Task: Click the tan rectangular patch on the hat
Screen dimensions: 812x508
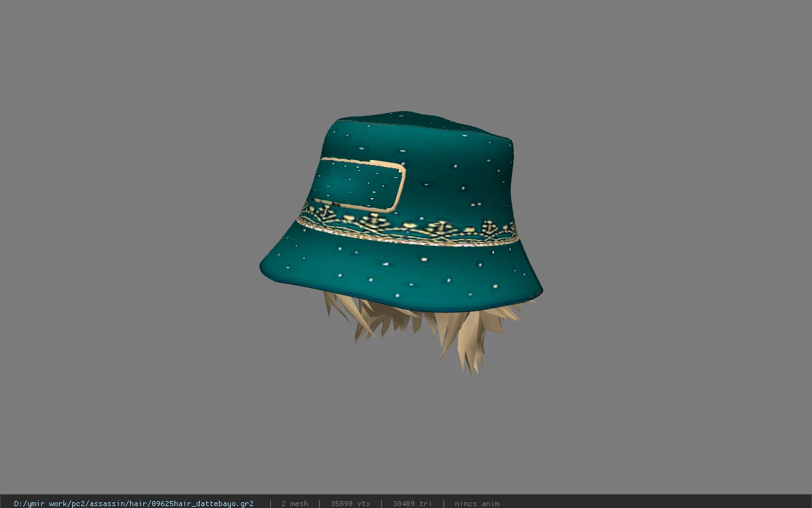Action: (360, 184)
